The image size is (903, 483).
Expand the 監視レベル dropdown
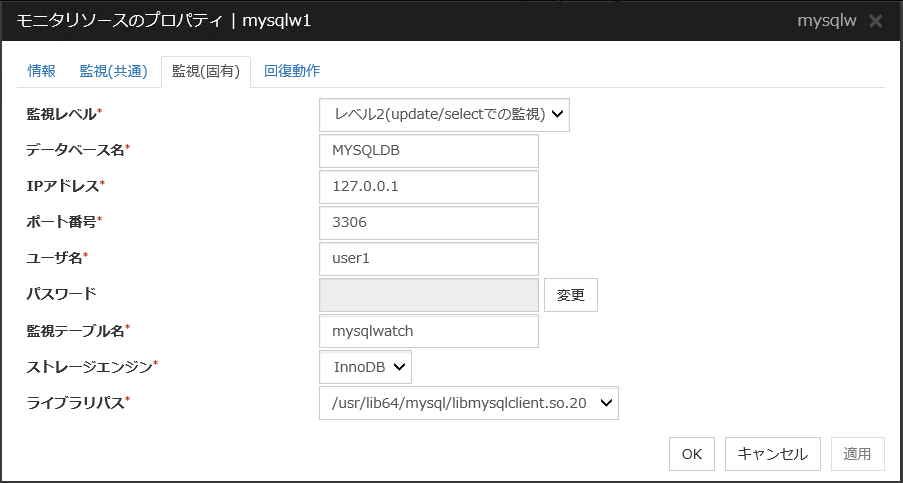(445, 114)
